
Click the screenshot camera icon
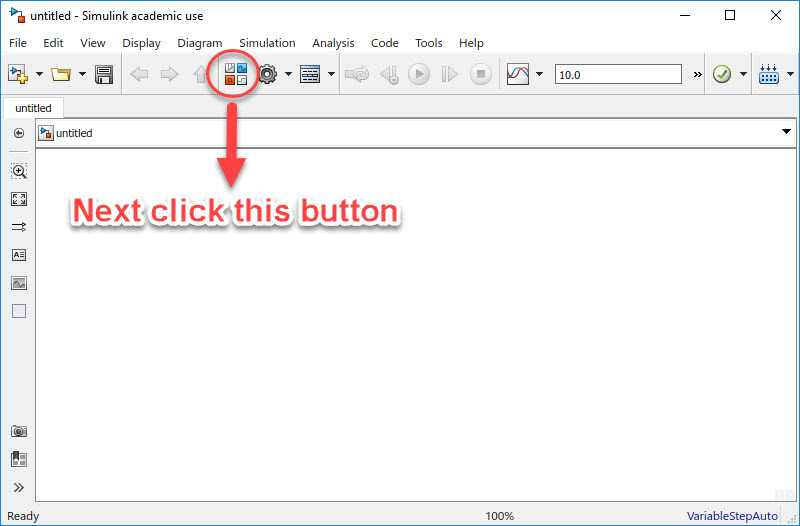(x=19, y=432)
